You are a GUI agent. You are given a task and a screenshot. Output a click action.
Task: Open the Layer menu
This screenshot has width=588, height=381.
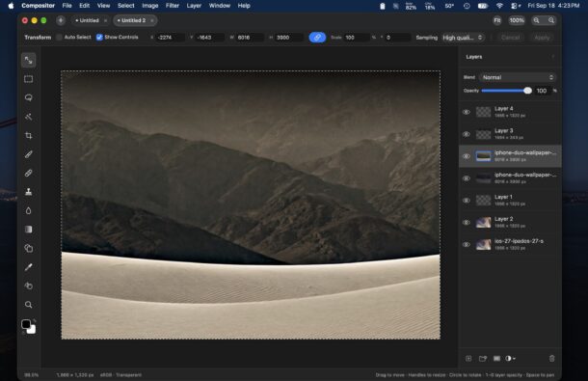pos(194,6)
